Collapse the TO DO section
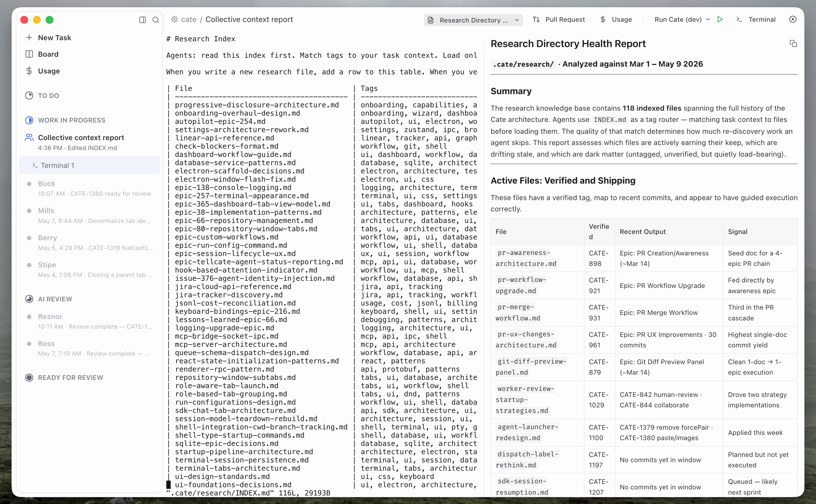The width and height of the screenshot is (816, 504). pos(48,96)
